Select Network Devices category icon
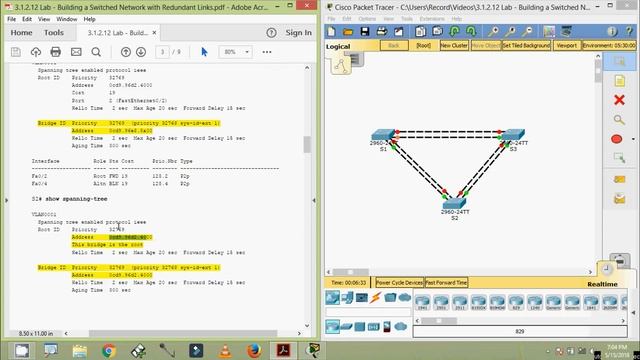This screenshot has width=640, height=360. click(332, 298)
